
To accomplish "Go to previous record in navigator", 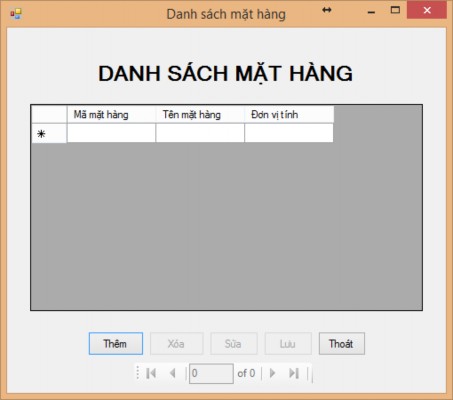I will (173, 373).
